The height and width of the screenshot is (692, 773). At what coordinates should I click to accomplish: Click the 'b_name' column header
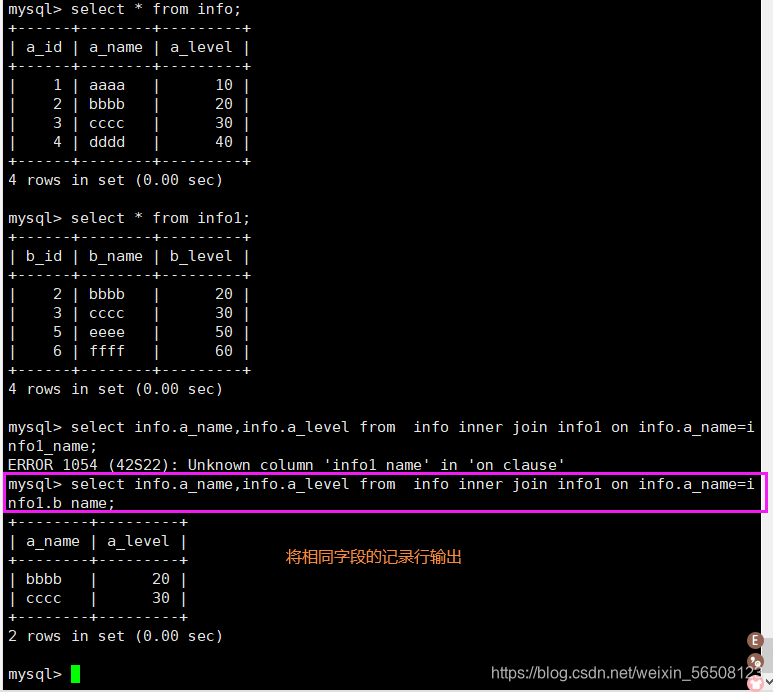pos(116,256)
